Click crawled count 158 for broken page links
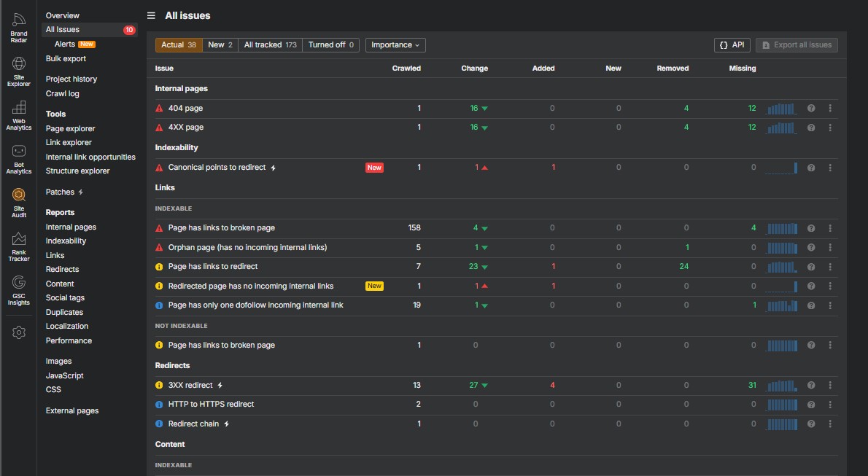 (x=414, y=228)
